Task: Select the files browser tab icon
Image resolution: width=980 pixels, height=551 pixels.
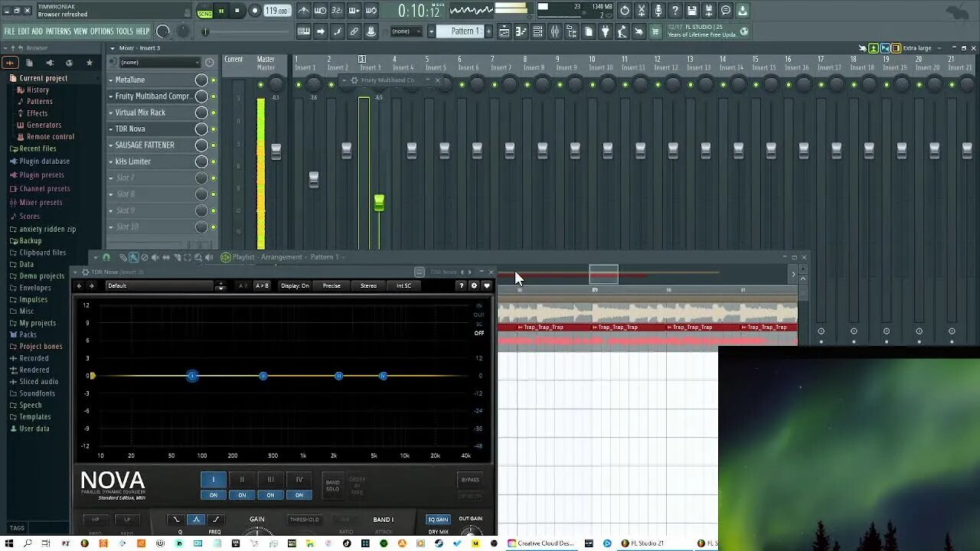Action: click(x=29, y=63)
